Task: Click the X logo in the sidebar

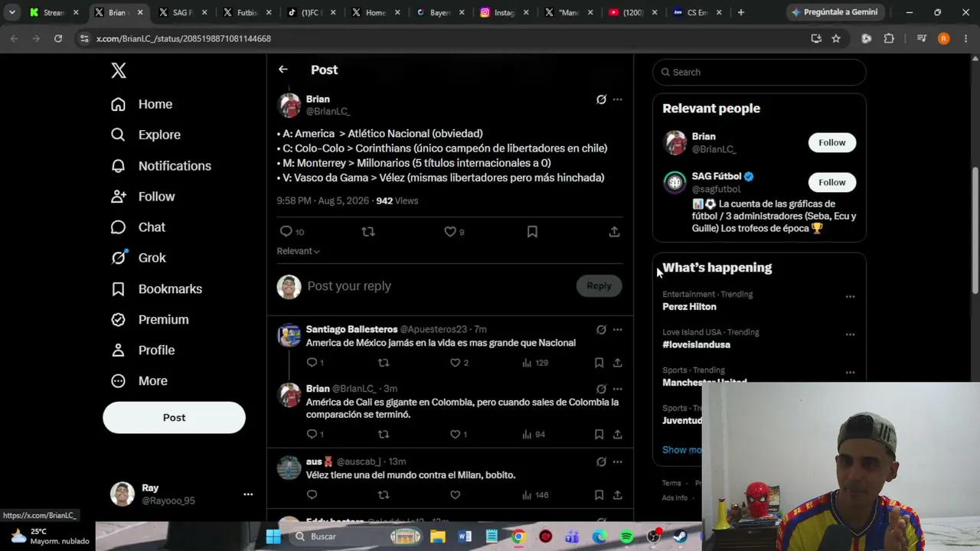Action: point(119,70)
